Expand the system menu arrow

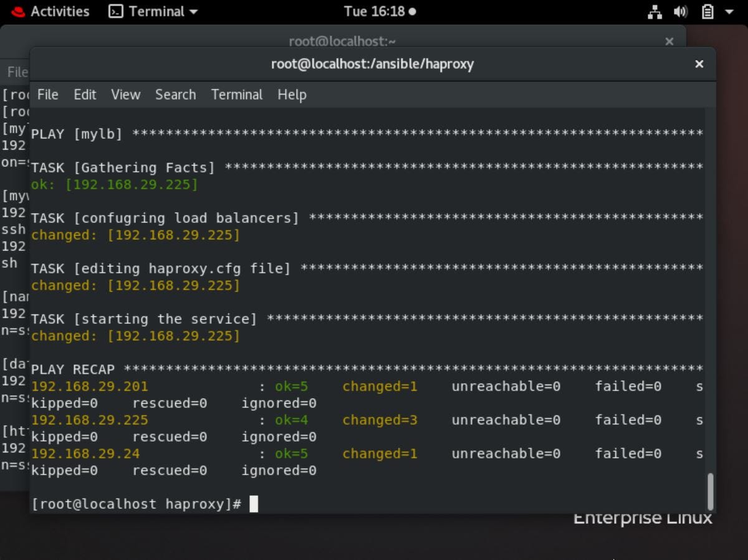729,11
